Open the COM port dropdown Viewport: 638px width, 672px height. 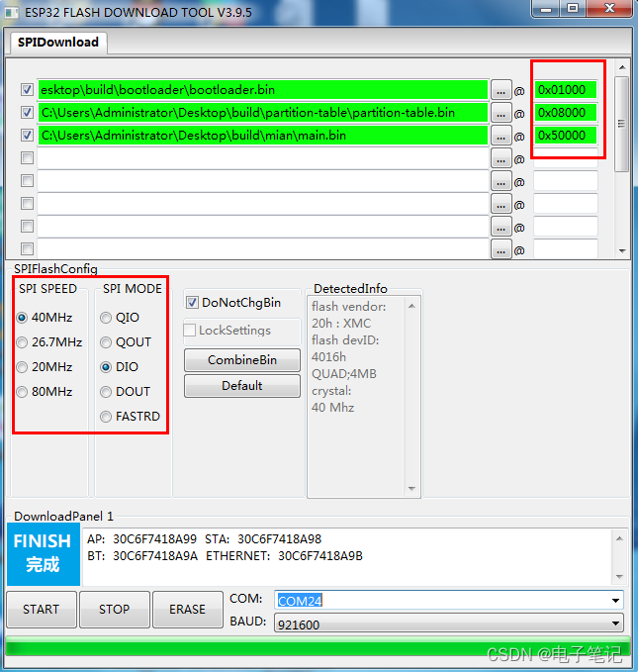coord(615,601)
